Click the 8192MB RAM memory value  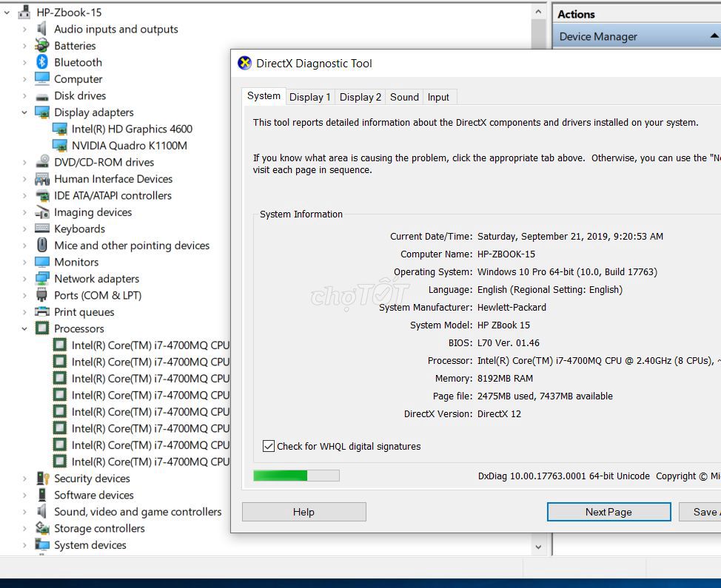click(505, 378)
